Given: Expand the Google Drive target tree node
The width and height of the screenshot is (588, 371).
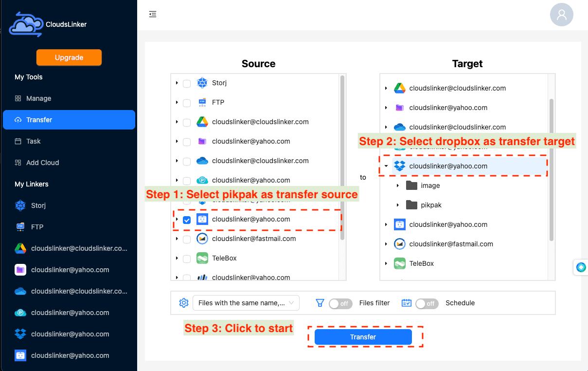Looking at the screenshot, I should [386, 88].
